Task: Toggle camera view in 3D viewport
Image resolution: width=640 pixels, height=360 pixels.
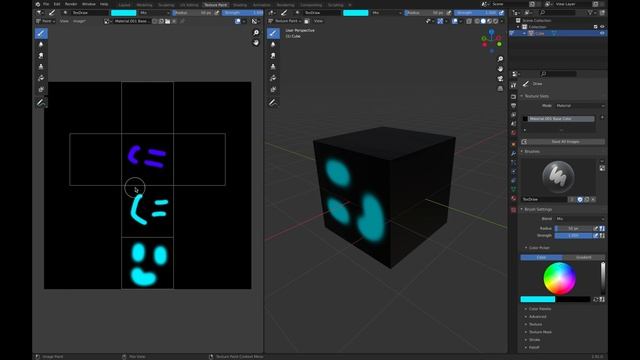Action: pyautogui.click(x=500, y=79)
